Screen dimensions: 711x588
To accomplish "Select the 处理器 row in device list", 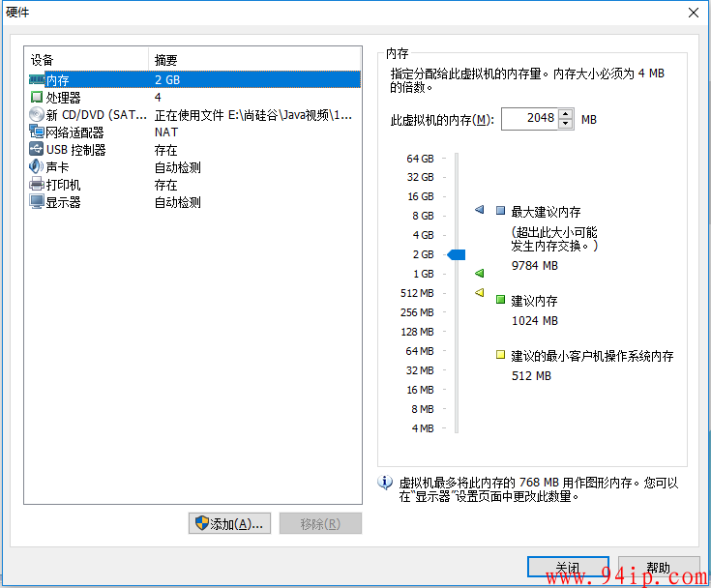I will pos(194,97).
